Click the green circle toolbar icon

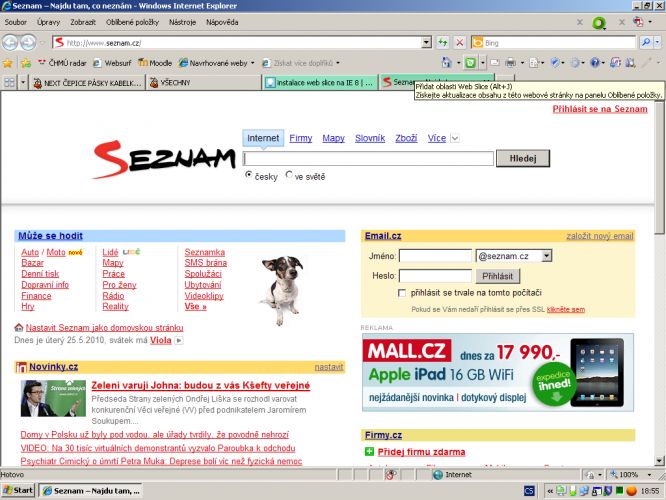[599, 23]
